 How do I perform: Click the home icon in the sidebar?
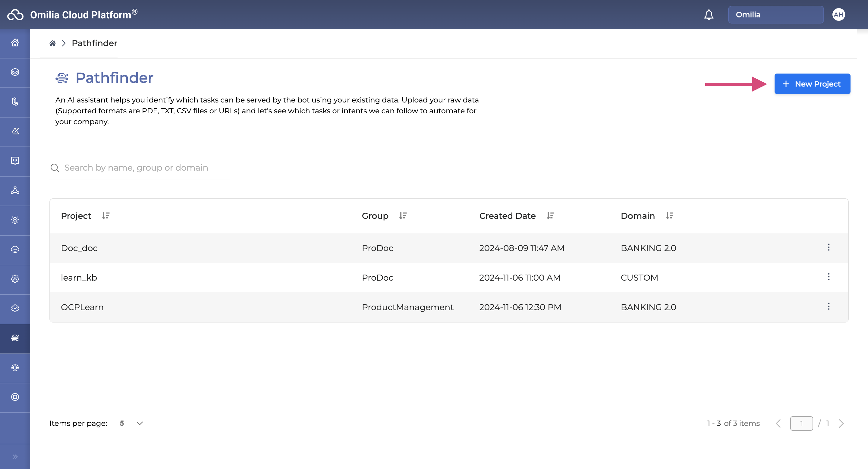(15, 43)
